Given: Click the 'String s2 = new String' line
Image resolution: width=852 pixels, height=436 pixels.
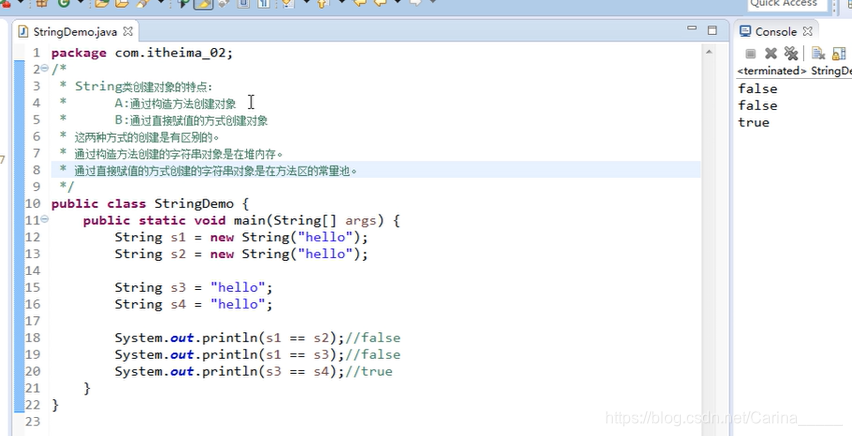Looking at the screenshot, I should 241,254.
